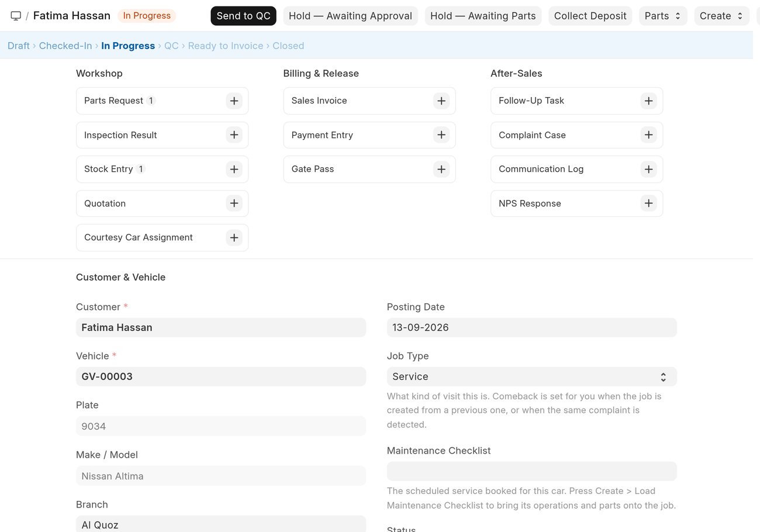The height and width of the screenshot is (532, 760).
Task: Click the QC stage in workflow trail
Action: 171,46
